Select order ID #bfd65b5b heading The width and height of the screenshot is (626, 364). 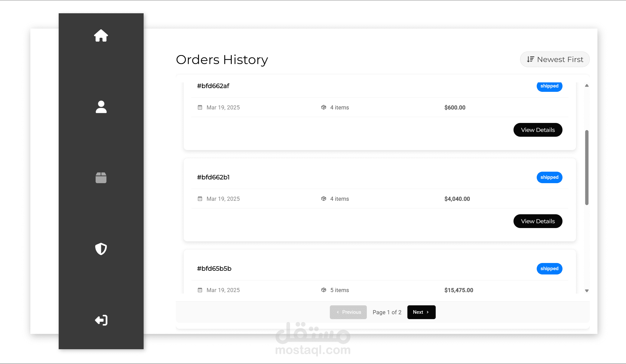[214, 269]
